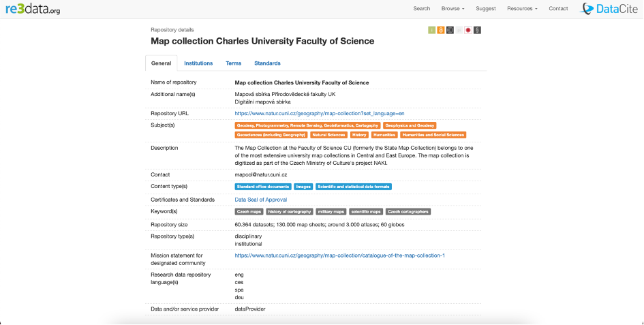This screenshot has width=644, height=325.
Task: Open the repository URL natur.cuni.cz map-collection link
Action: pyautogui.click(x=320, y=113)
